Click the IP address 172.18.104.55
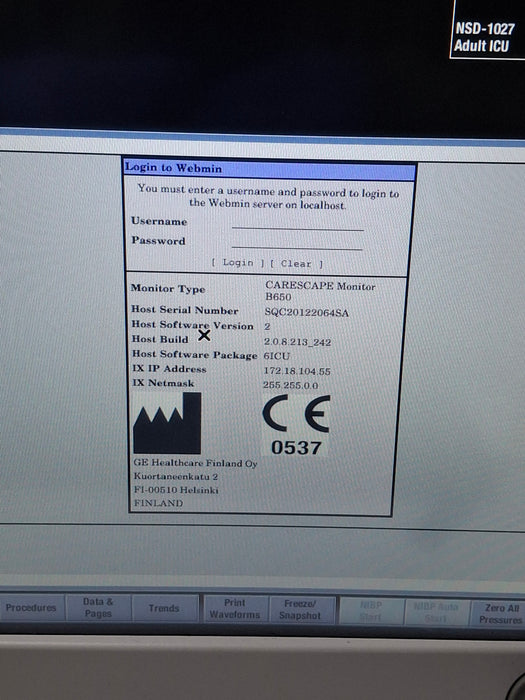525x700 pixels. (x=297, y=371)
